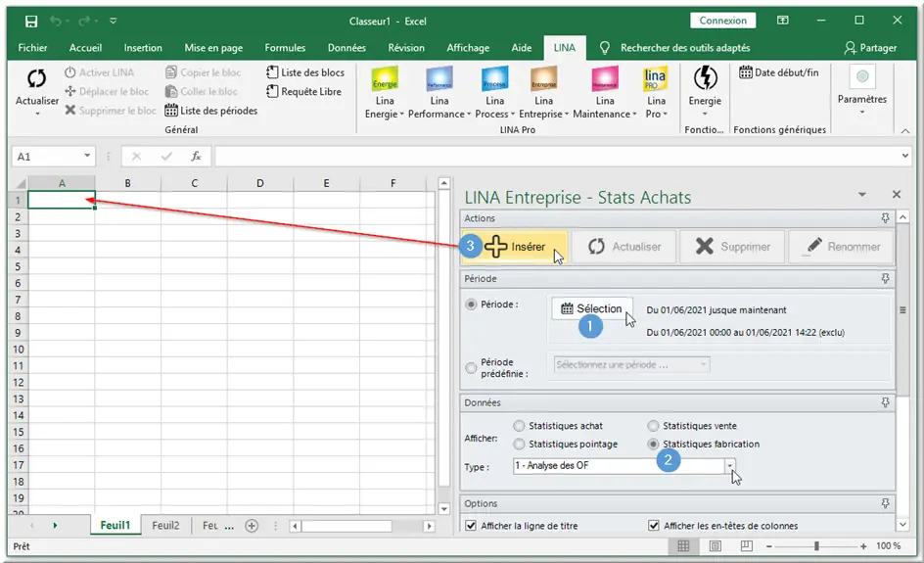Pin the Options section
Viewport: 924px width, 563px height.
coord(885,503)
